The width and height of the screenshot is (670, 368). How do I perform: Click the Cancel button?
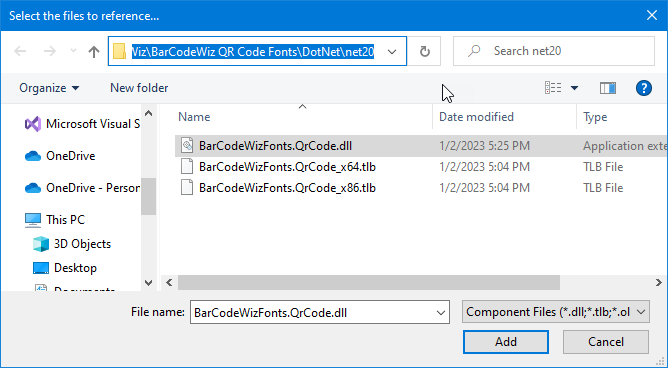point(605,342)
